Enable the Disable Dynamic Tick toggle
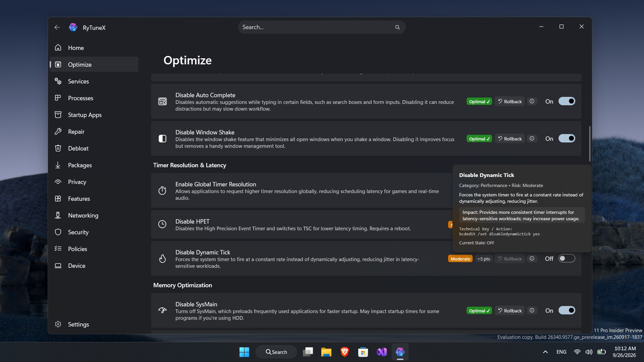The height and width of the screenshot is (362, 644). [x=567, y=258]
